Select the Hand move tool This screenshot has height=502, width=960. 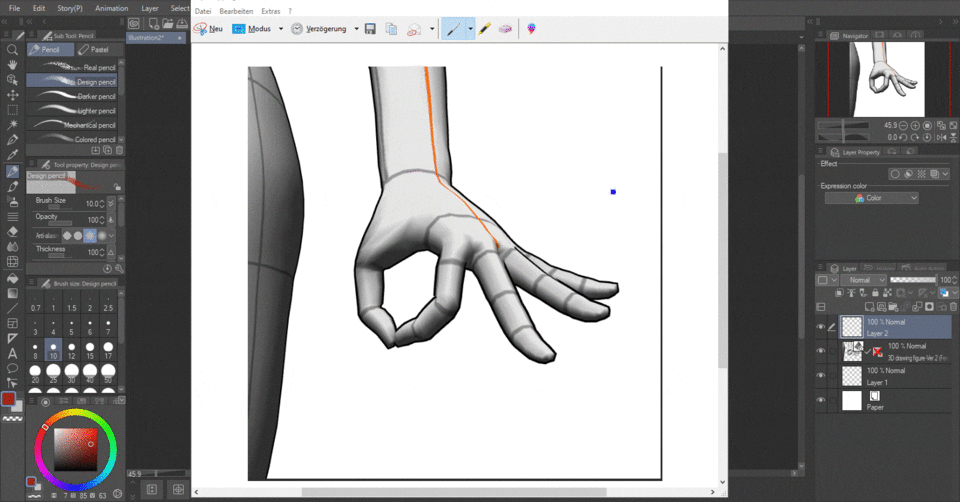pos(12,65)
